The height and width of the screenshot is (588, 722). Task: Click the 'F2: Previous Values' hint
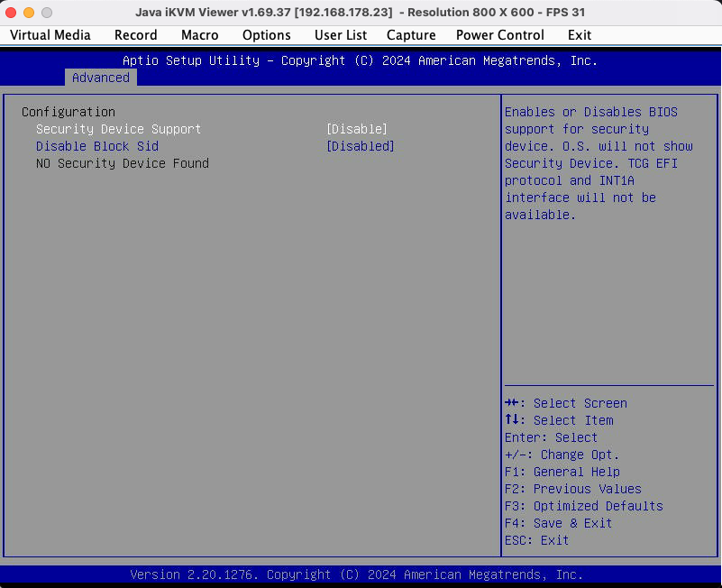pyautogui.click(x=572, y=489)
